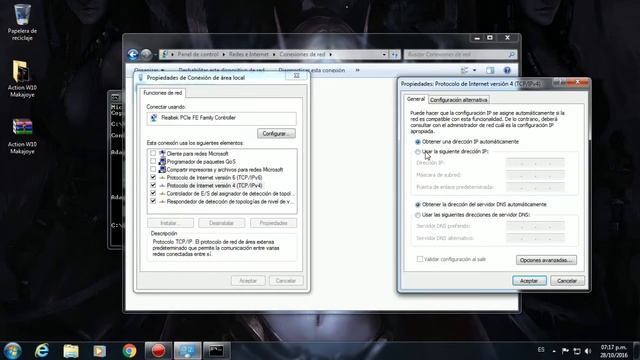Click Panel de control breadcrumb

[198, 54]
